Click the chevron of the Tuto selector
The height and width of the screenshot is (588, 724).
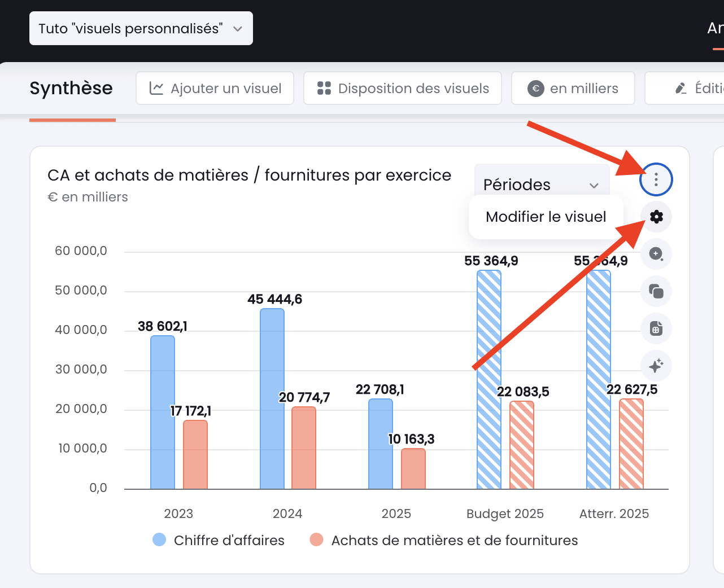[238, 29]
